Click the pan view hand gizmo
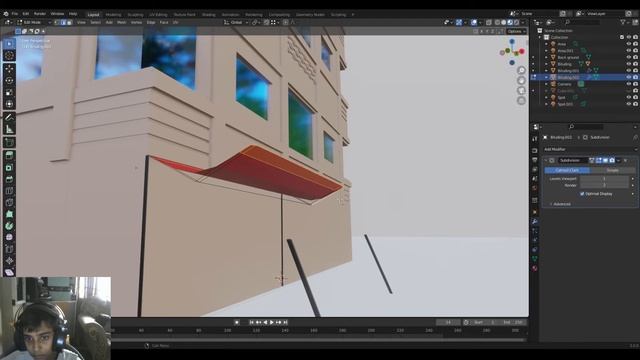Viewport: 640px width, 360px height. (x=521, y=80)
